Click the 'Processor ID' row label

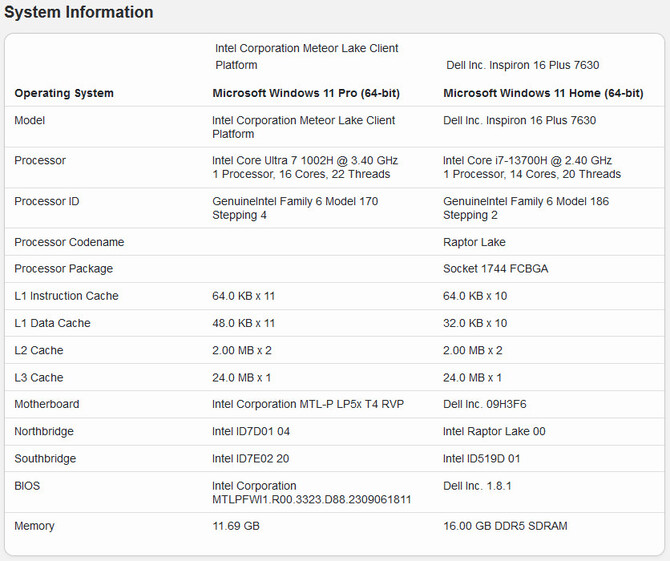[x=47, y=201]
